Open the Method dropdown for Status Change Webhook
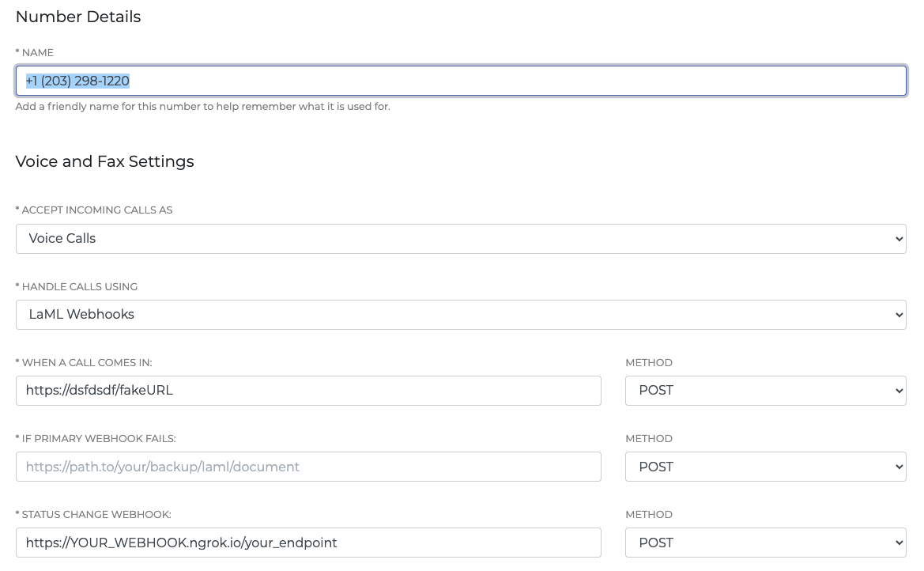This screenshot has height=571, width=924. pyautogui.click(x=765, y=543)
